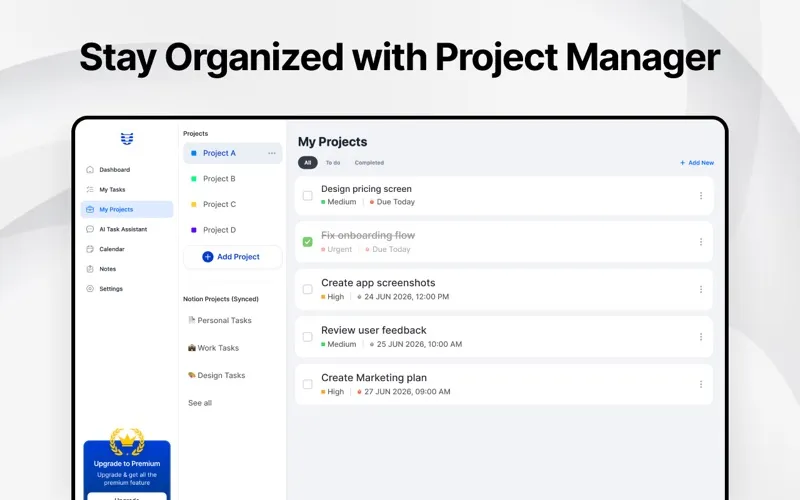Click the yellow Project C color square
The width and height of the screenshot is (800, 500).
click(x=194, y=204)
